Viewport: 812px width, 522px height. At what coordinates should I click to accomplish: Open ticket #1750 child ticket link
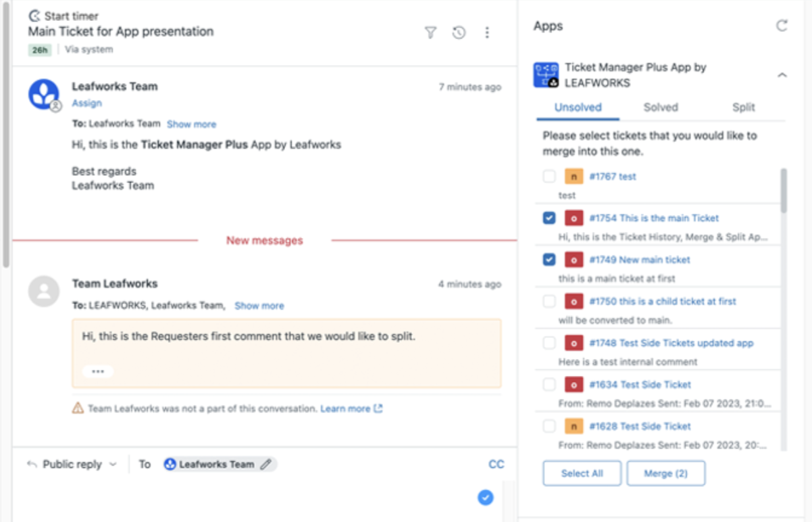pyautogui.click(x=662, y=301)
